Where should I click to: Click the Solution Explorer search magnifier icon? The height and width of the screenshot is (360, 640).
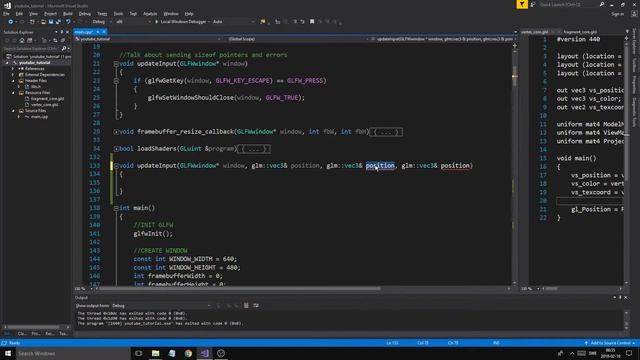pyautogui.click(x=64, y=49)
